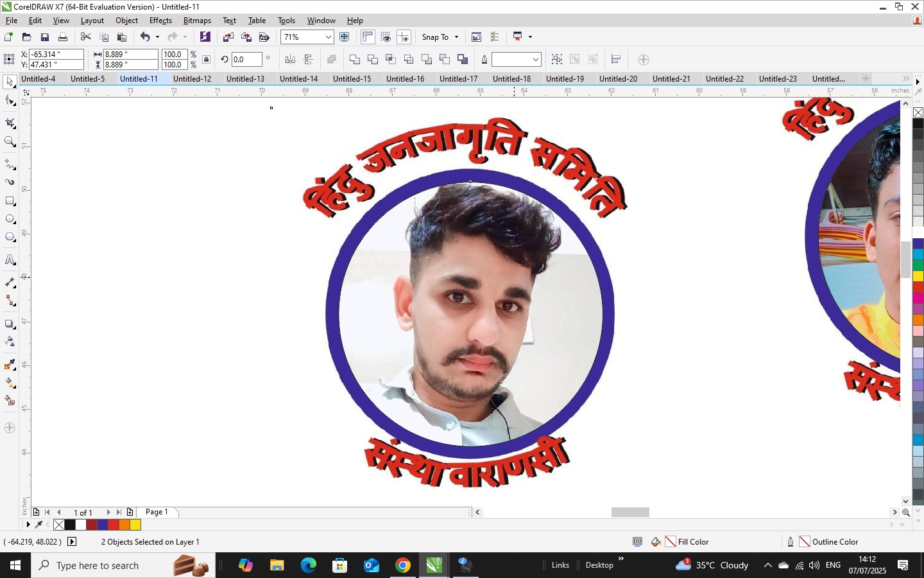
Task: Click the rotation angle input field
Action: click(246, 60)
